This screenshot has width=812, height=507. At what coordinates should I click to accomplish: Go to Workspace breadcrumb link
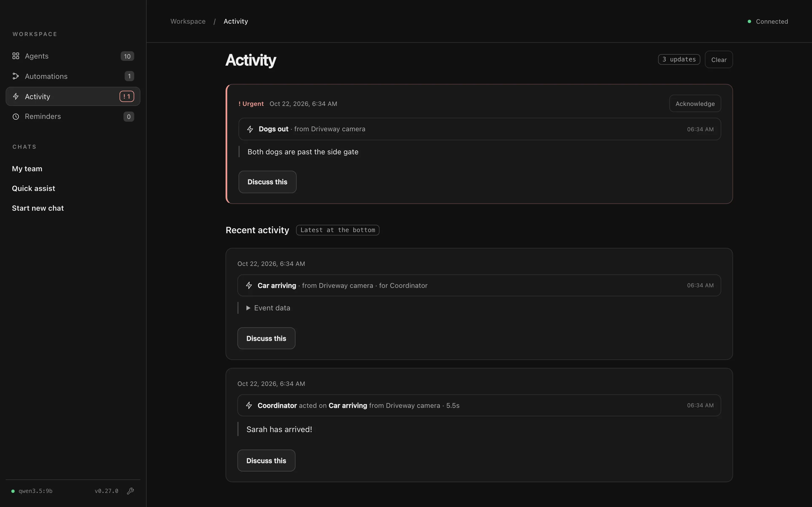[188, 21]
